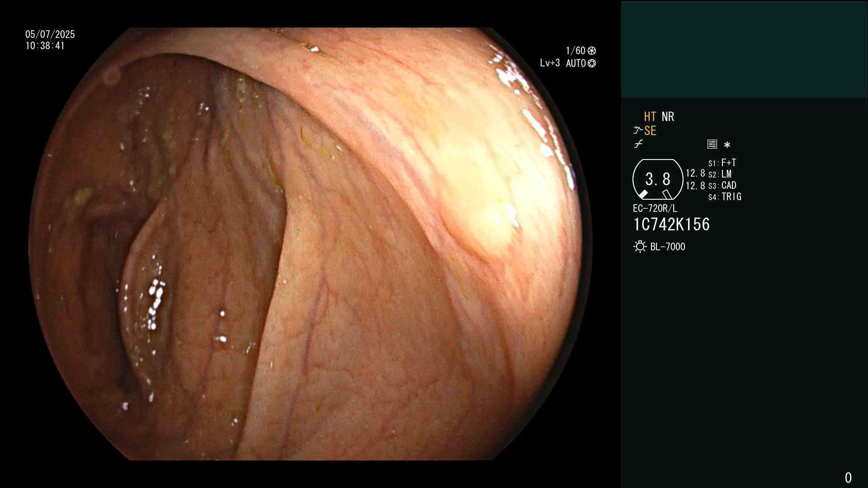Open the sliders settings icon
The width and height of the screenshot is (868, 488).
712,144
